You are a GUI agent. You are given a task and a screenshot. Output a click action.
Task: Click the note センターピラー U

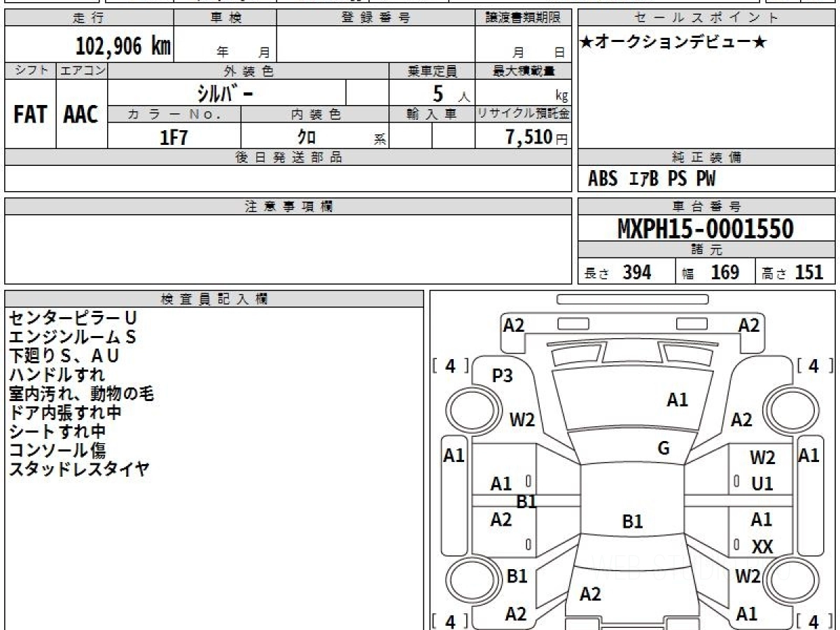[72, 318]
